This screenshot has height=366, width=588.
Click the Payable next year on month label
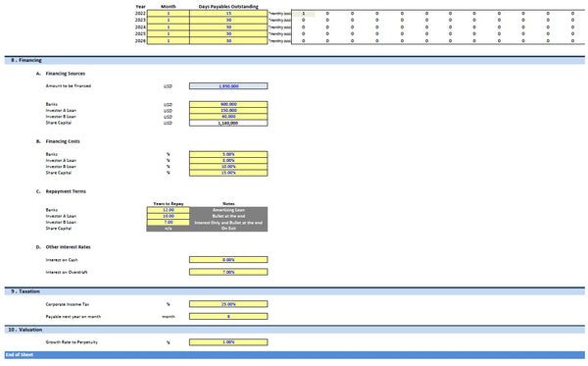73,317
